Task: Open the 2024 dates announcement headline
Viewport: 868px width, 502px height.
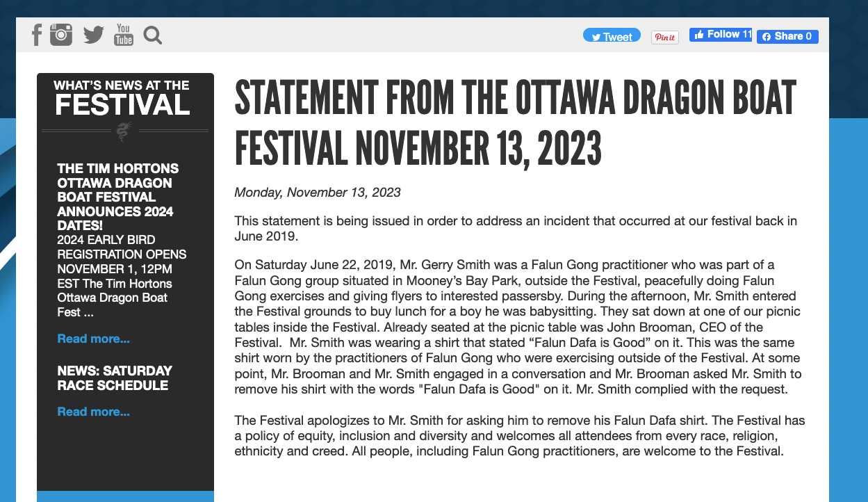Action: [x=117, y=197]
